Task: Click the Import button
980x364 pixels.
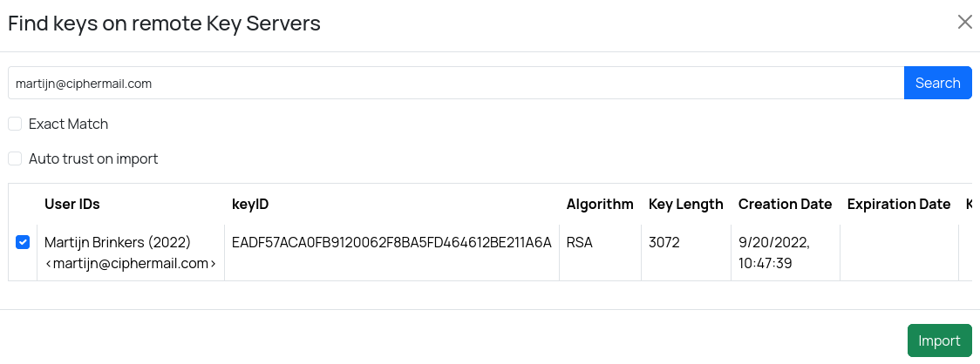Action: [x=939, y=340]
